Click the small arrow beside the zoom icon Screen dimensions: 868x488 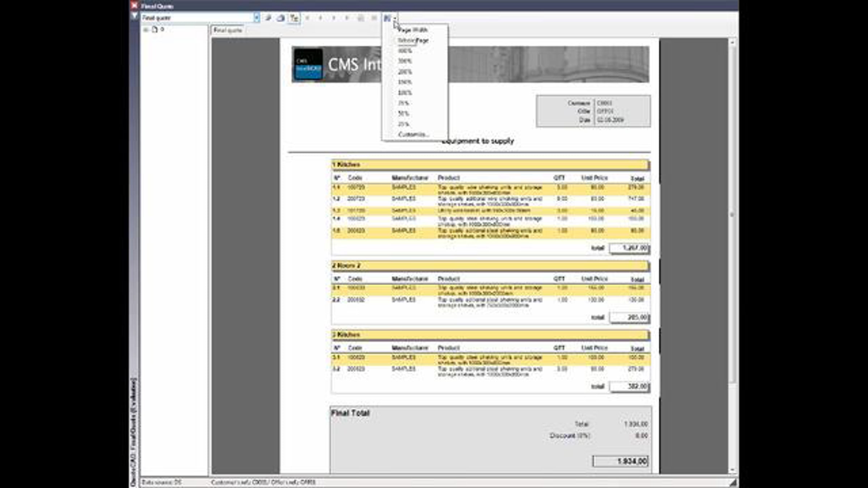click(x=395, y=18)
